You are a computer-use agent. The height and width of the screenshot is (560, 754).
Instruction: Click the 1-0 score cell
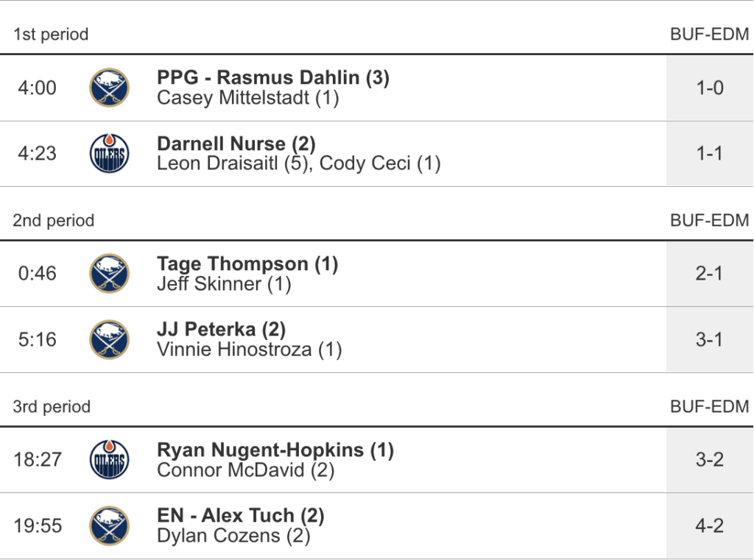click(710, 88)
